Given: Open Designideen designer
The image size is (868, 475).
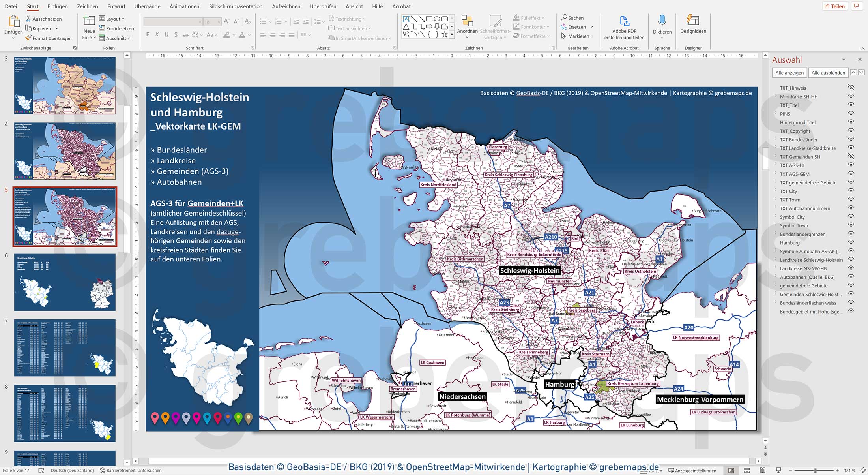Looking at the screenshot, I should (693, 24).
